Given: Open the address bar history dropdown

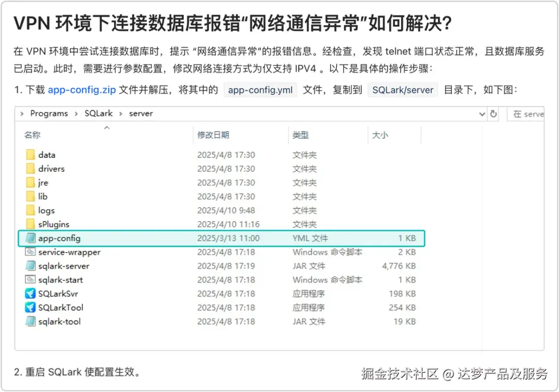Looking at the screenshot, I should (482, 114).
